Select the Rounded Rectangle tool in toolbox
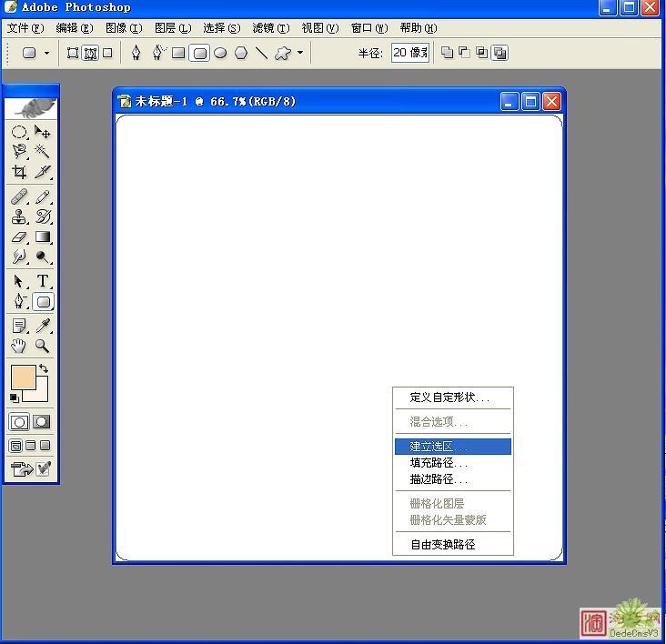 click(43, 302)
